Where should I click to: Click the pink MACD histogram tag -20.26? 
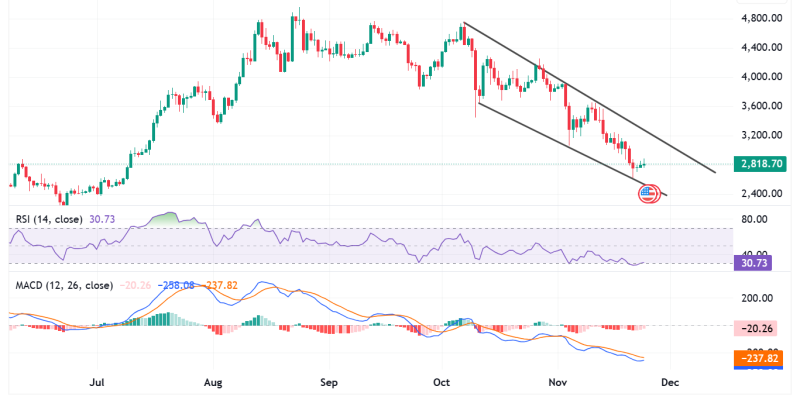click(x=758, y=327)
